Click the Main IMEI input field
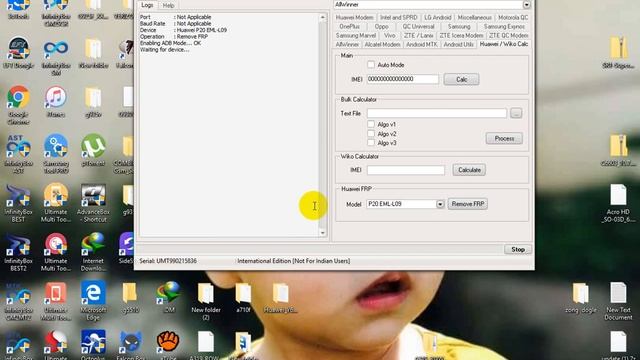 coord(403,79)
